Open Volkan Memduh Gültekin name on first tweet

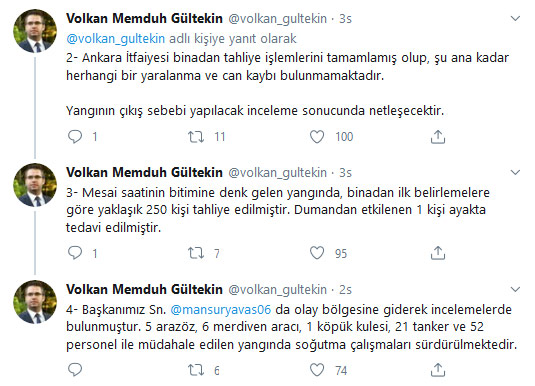(x=144, y=18)
